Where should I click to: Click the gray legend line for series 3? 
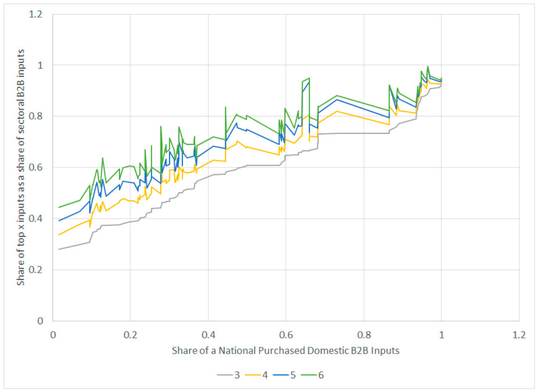[225, 375]
